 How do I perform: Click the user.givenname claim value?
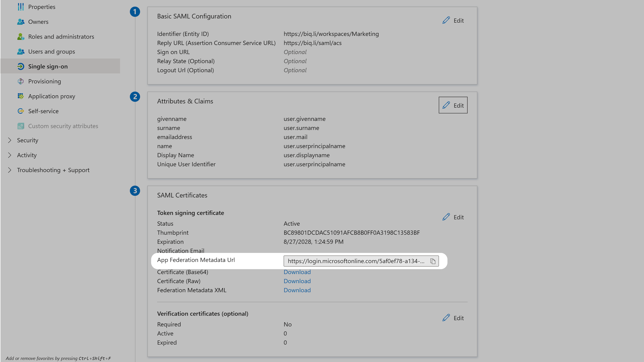coord(305,119)
